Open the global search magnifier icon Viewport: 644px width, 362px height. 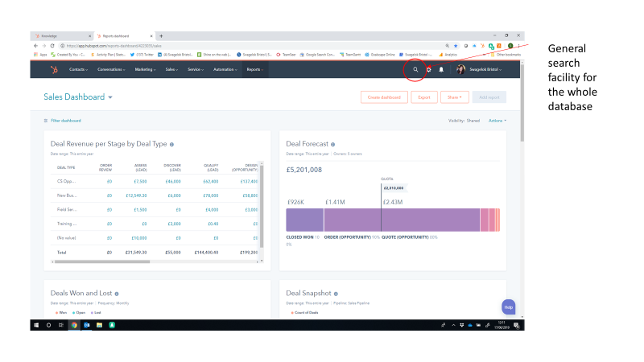pyautogui.click(x=415, y=70)
